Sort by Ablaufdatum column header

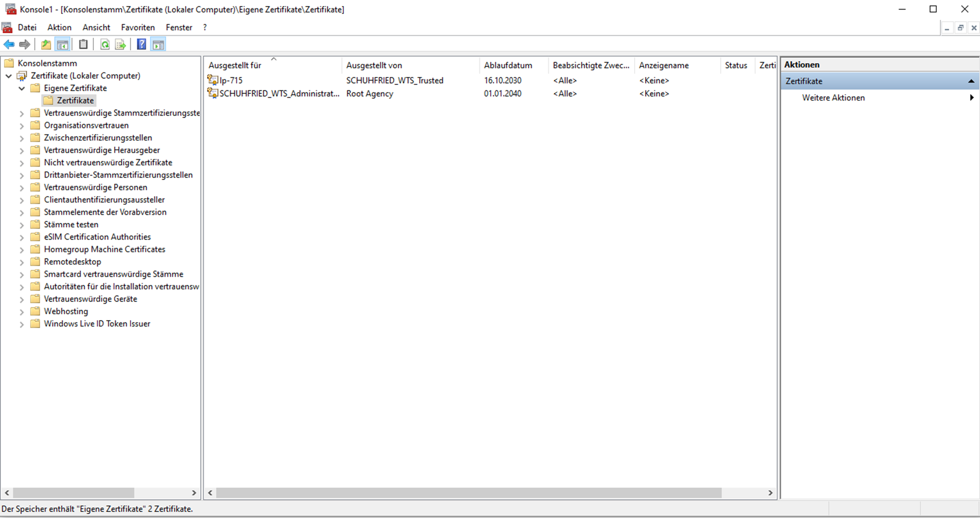[508, 65]
